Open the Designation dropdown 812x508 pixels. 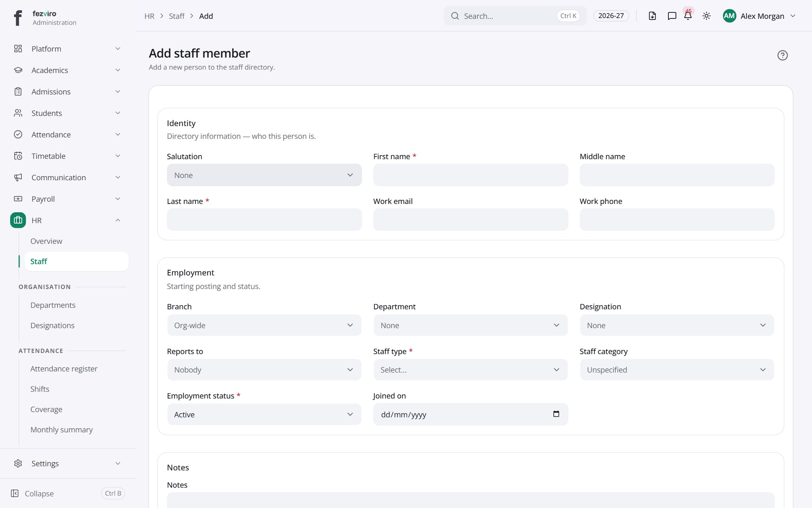(x=677, y=325)
